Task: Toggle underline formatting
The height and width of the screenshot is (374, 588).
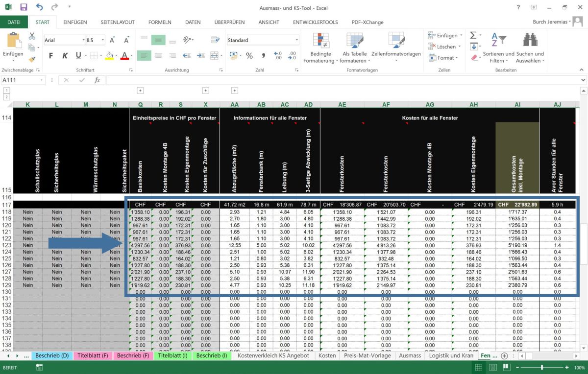Action: pos(77,55)
